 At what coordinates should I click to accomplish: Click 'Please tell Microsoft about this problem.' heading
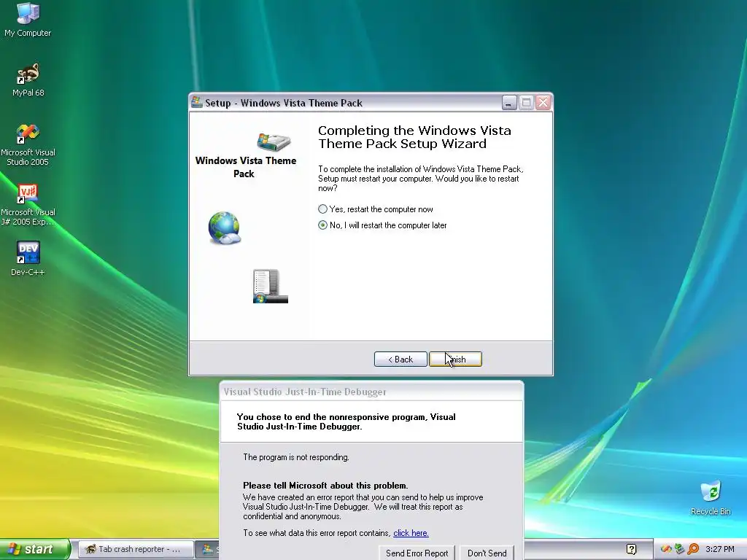pos(325,485)
